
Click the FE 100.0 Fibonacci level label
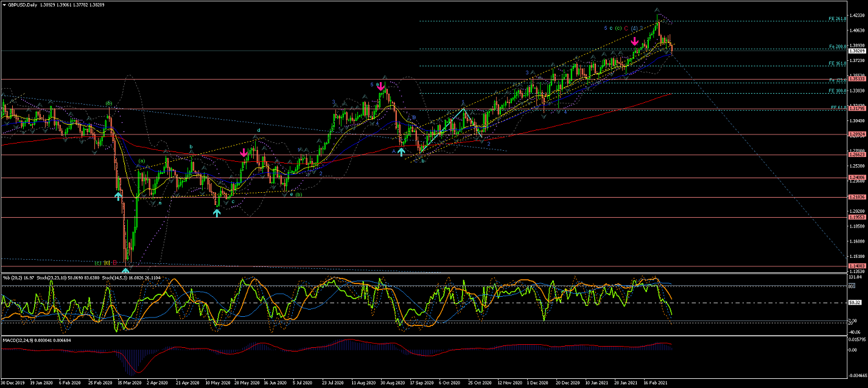pos(837,91)
